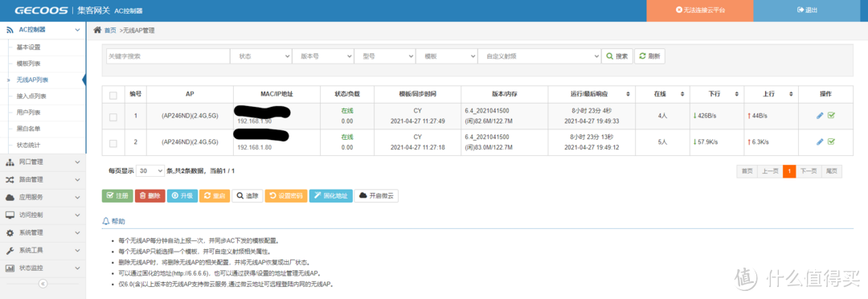Expand the 系统工具 sidebar section
The image size is (868, 299).
[77, 250]
